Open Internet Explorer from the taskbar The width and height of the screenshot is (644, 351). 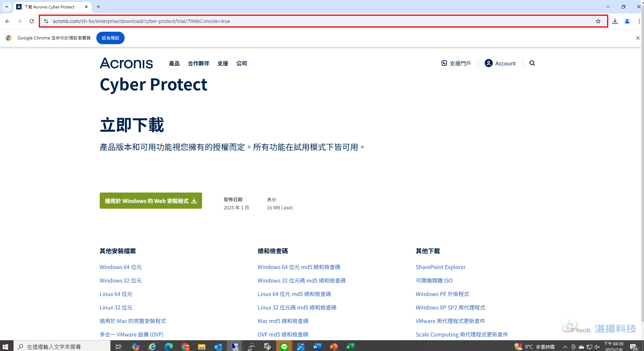[152, 346]
